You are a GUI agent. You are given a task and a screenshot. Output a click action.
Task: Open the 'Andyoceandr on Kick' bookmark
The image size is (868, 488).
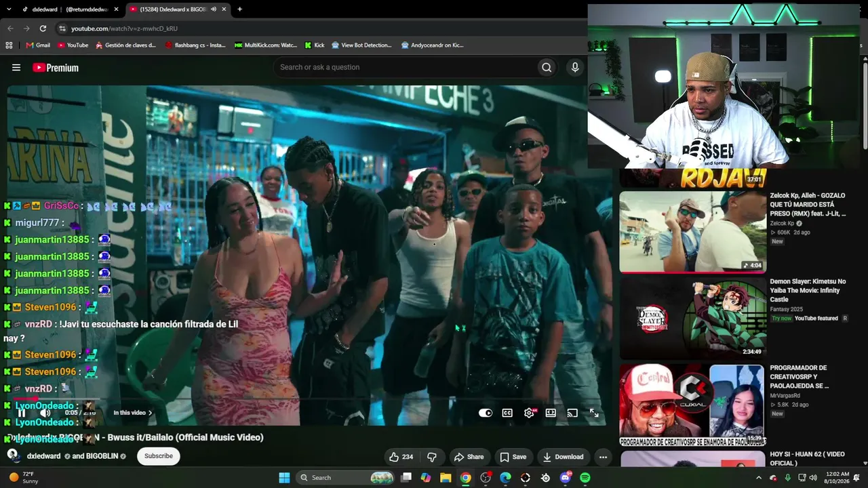tap(432, 45)
